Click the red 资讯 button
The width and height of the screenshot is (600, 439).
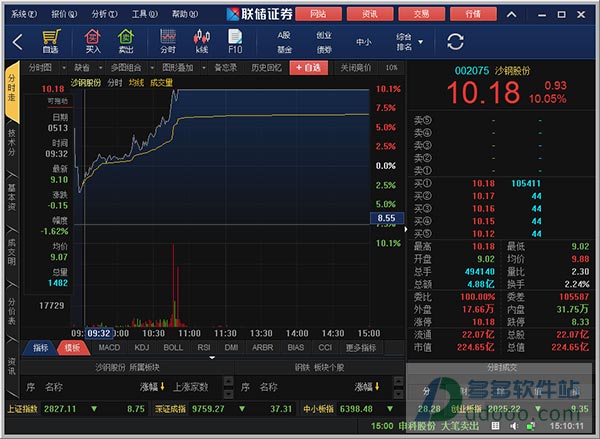point(370,14)
